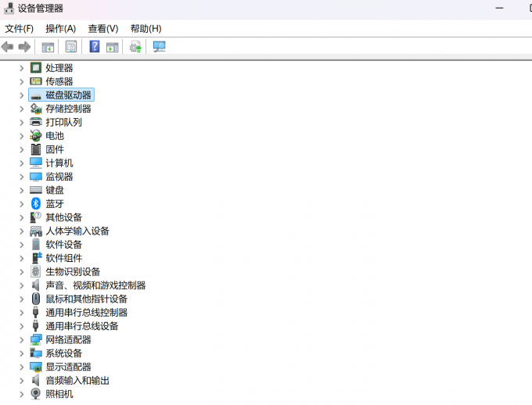The width and height of the screenshot is (532, 405).
Task: Click the 固件 firmware icon
Action: (x=36, y=149)
